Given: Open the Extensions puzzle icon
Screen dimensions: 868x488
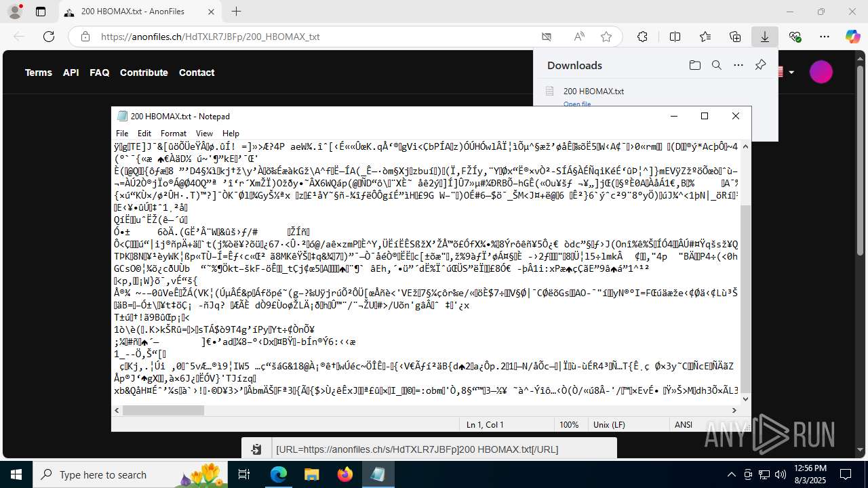Looking at the screenshot, I should (x=642, y=37).
